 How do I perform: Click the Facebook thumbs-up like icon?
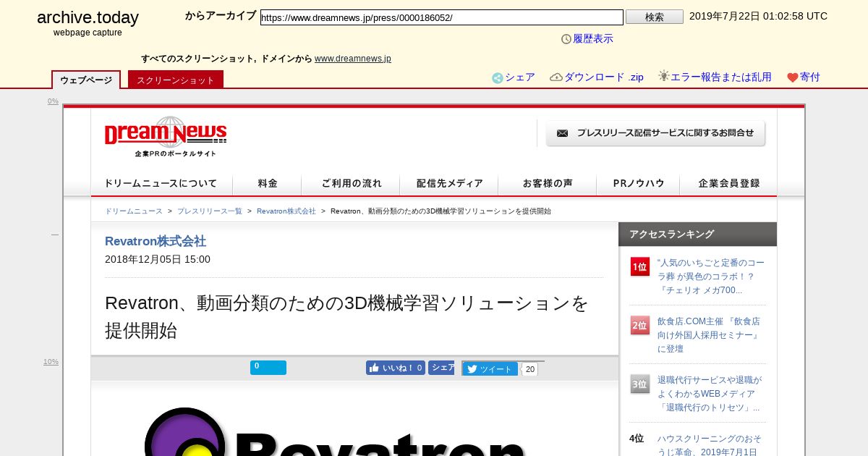point(374,368)
